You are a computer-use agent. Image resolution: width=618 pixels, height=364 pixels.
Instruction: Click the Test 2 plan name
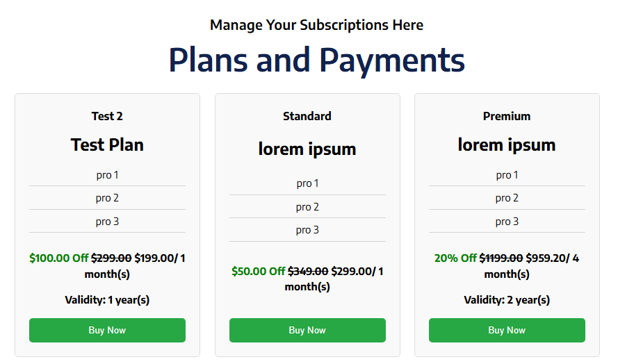pyautogui.click(x=107, y=116)
